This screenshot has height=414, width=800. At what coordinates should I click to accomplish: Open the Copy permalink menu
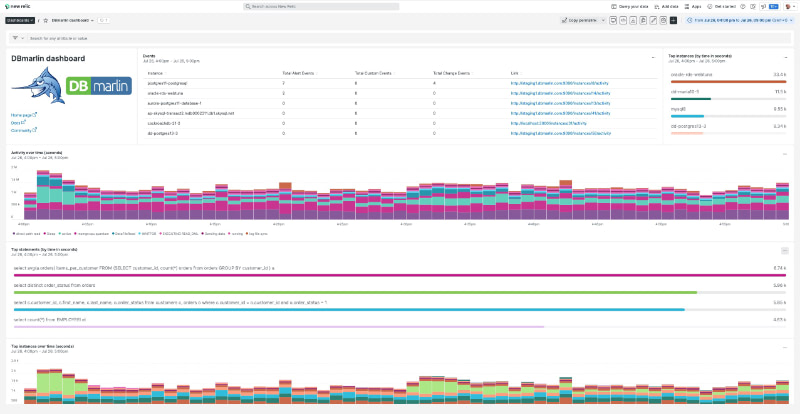click(583, 19)
